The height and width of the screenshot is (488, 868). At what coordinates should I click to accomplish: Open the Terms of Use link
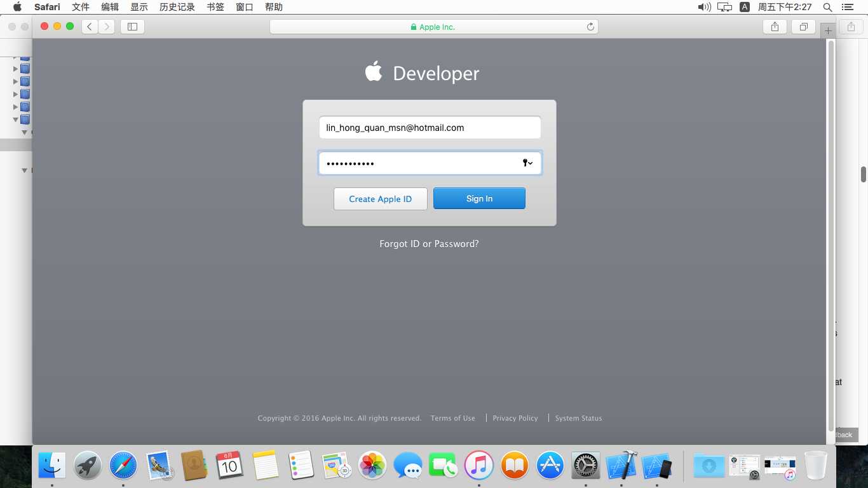(452, 418)
